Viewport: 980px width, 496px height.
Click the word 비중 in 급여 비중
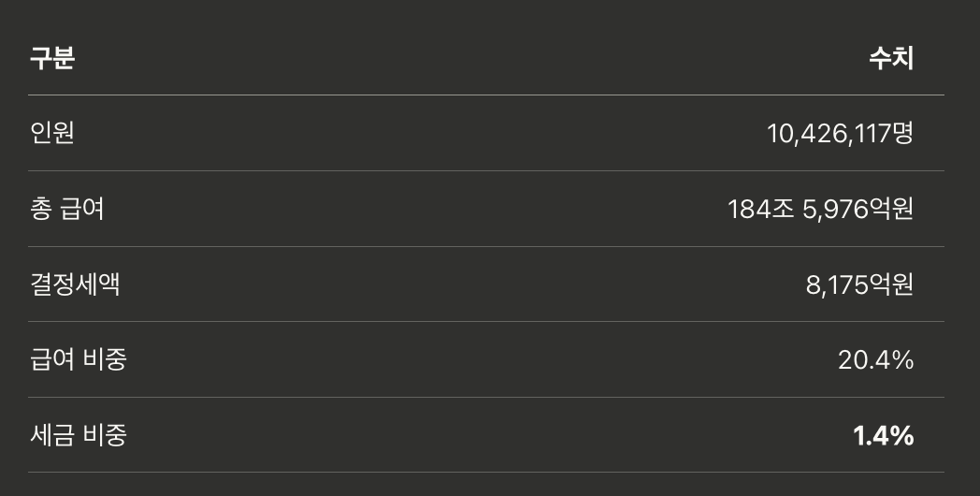coord(105,359)
